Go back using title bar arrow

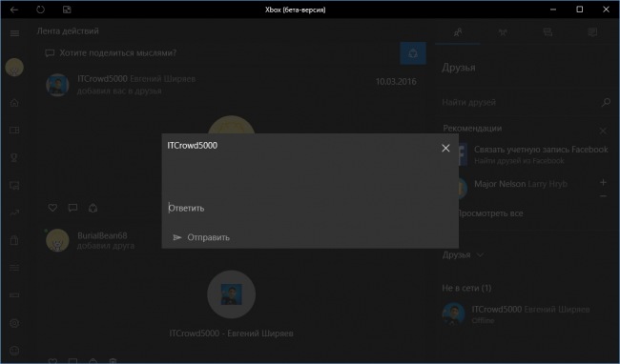tap(14, 10)
